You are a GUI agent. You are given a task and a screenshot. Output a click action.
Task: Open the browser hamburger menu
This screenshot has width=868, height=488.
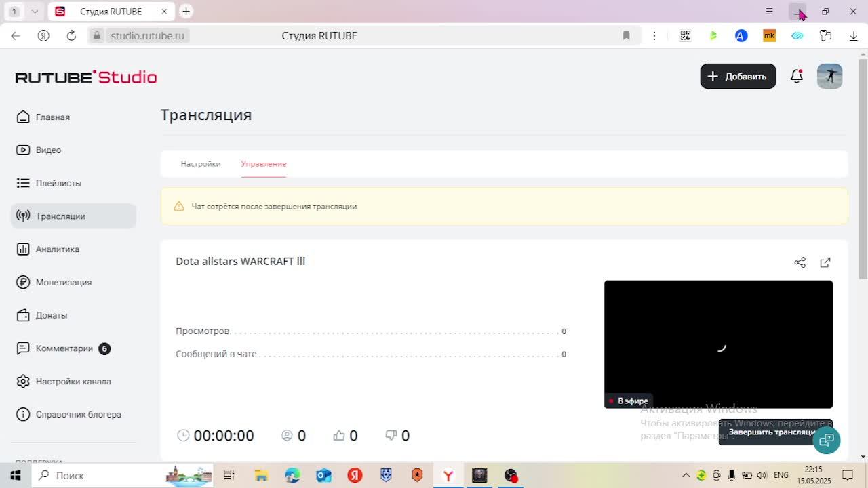tap(769, 12)
